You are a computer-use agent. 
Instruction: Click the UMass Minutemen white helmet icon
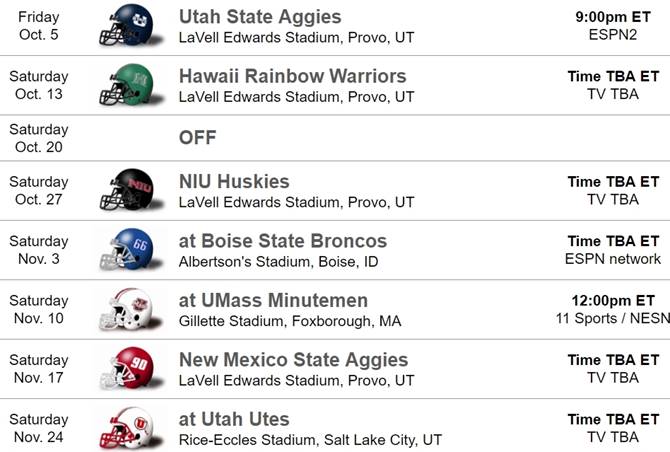point(125,308)
